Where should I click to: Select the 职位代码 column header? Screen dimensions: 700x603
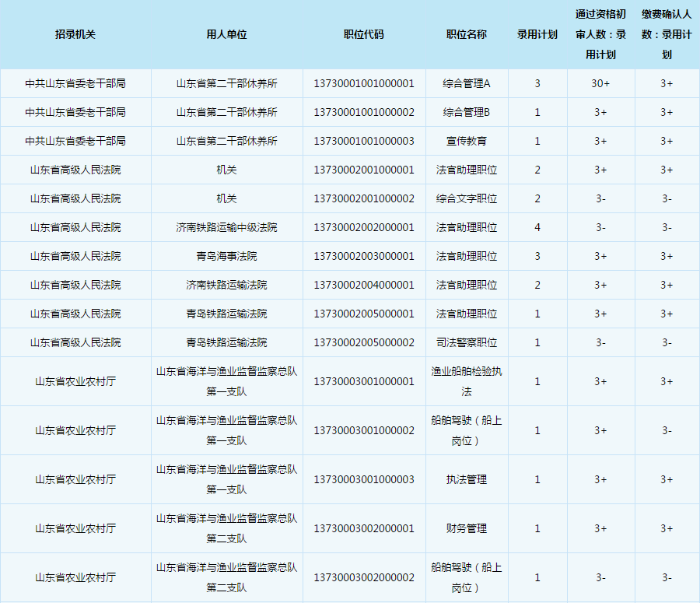pos(363,34)
